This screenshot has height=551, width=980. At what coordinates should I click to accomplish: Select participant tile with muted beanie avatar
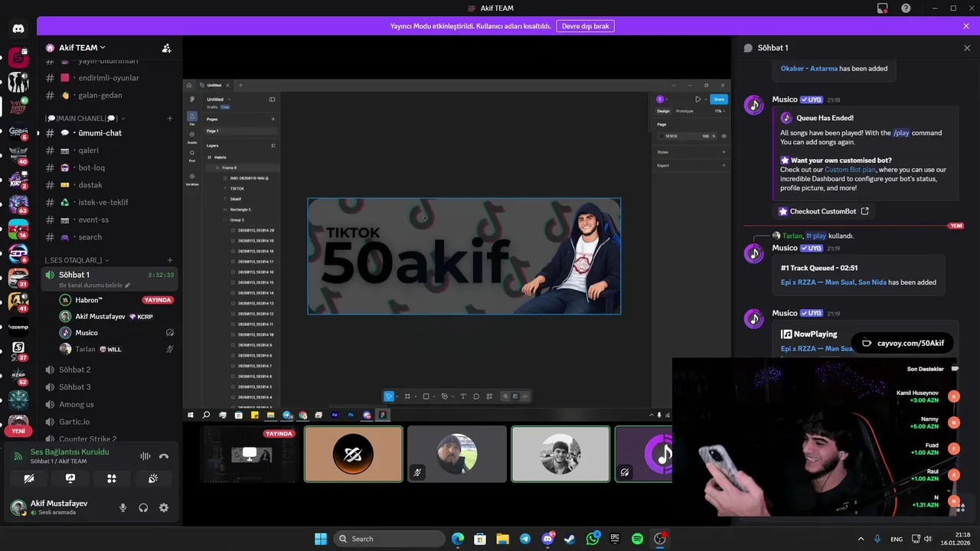click(457, 455)
